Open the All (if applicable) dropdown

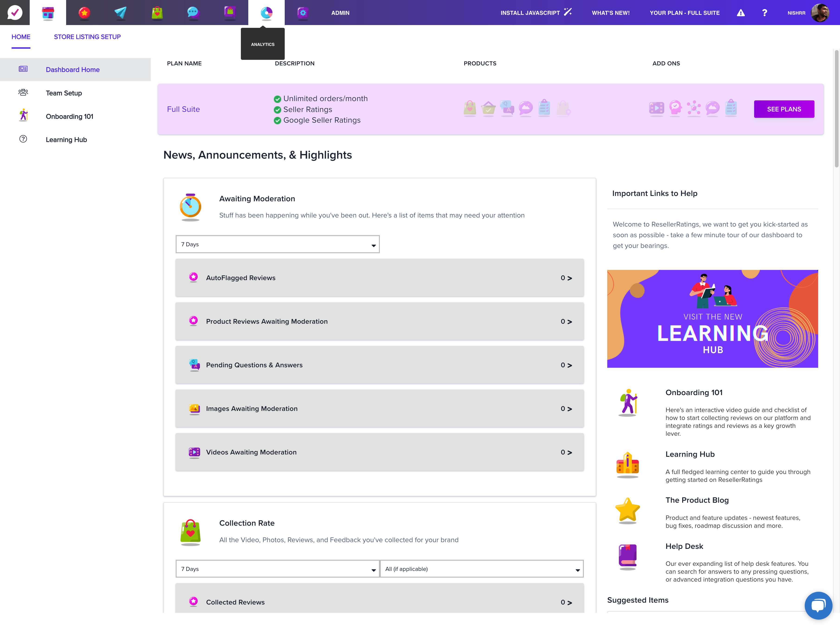pos(481,569)
